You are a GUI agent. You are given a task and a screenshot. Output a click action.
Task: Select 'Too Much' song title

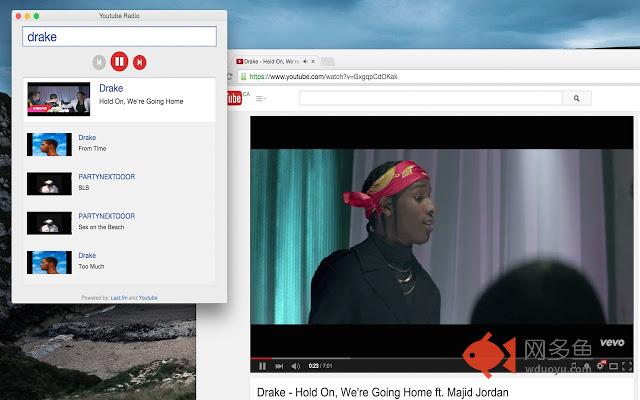point(91,267)
